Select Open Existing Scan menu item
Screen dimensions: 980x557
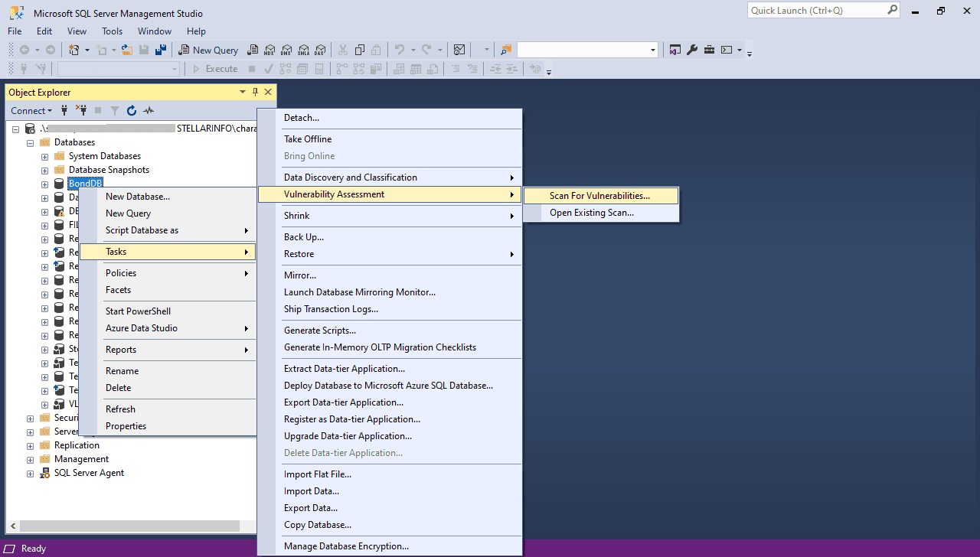(601, 213)
